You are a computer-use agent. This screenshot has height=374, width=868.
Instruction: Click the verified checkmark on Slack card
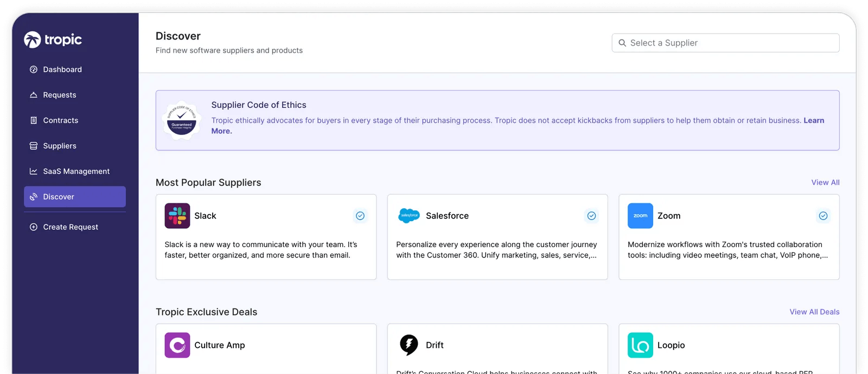[x=360, y=216]
